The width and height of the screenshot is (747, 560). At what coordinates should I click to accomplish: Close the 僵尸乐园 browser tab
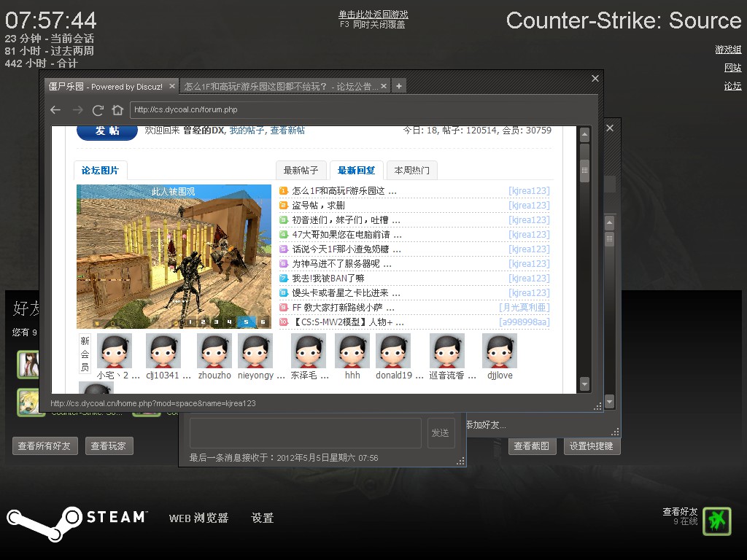coord(172,86)
